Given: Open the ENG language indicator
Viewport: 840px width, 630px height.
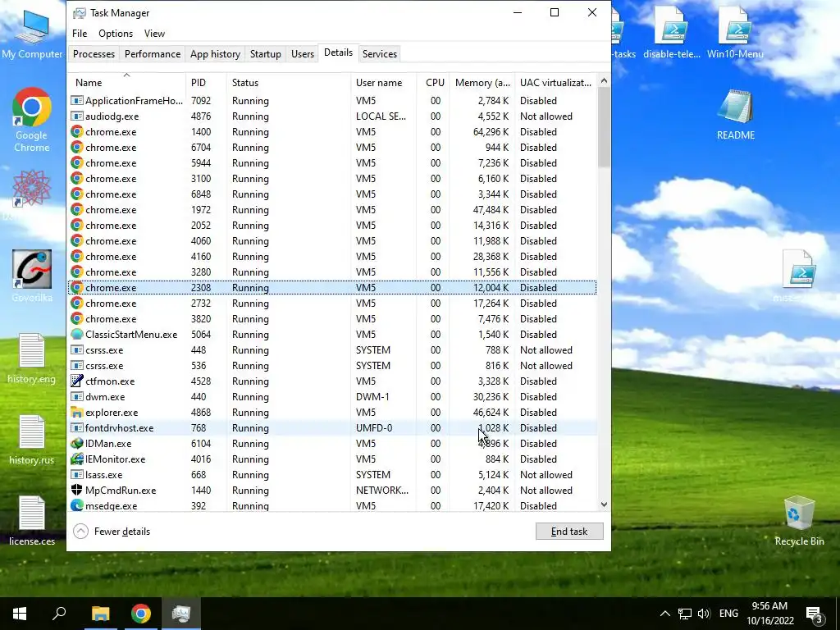Looking at the screenshot, I should point(728,614).
